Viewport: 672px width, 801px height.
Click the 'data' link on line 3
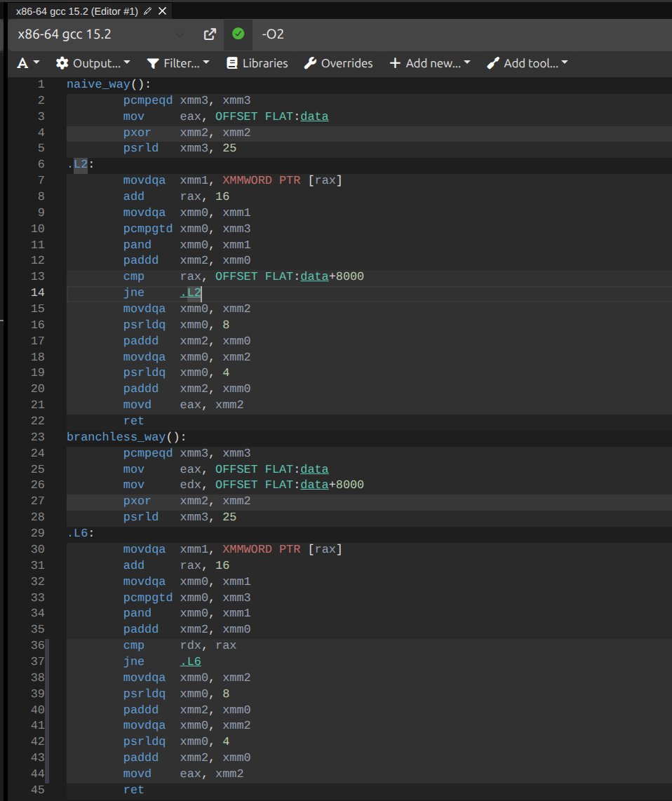pos(314,116)
